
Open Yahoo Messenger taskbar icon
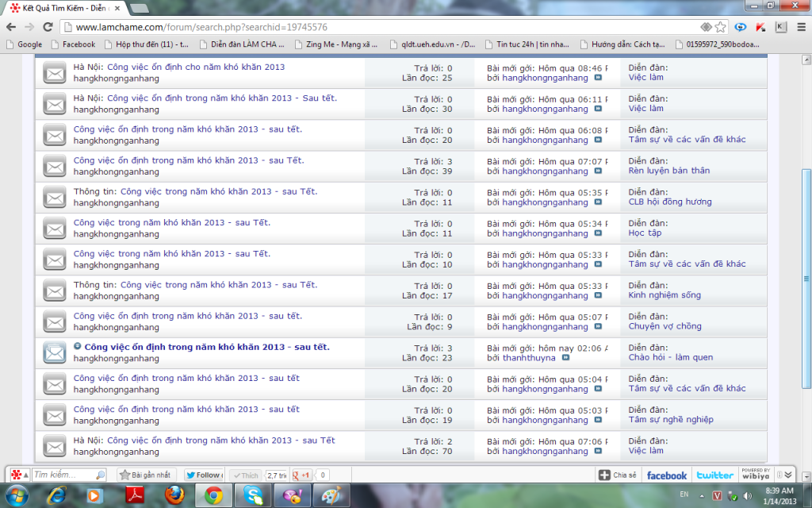(x=289, y=496)
